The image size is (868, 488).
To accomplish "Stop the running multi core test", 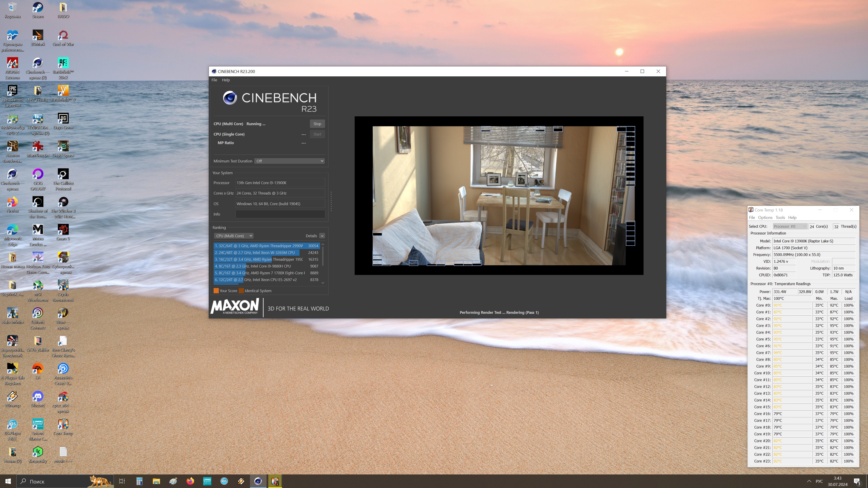I will click(317, 124).
